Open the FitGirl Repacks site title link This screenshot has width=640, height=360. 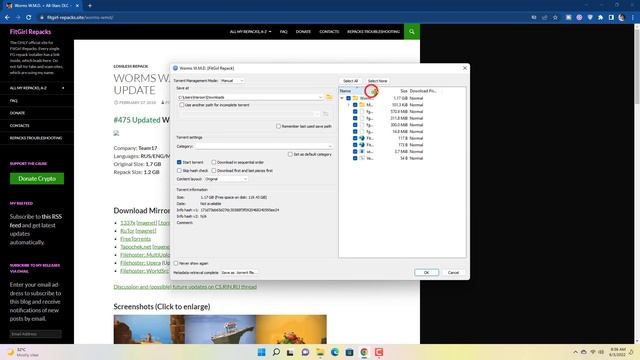click(31, 31)
